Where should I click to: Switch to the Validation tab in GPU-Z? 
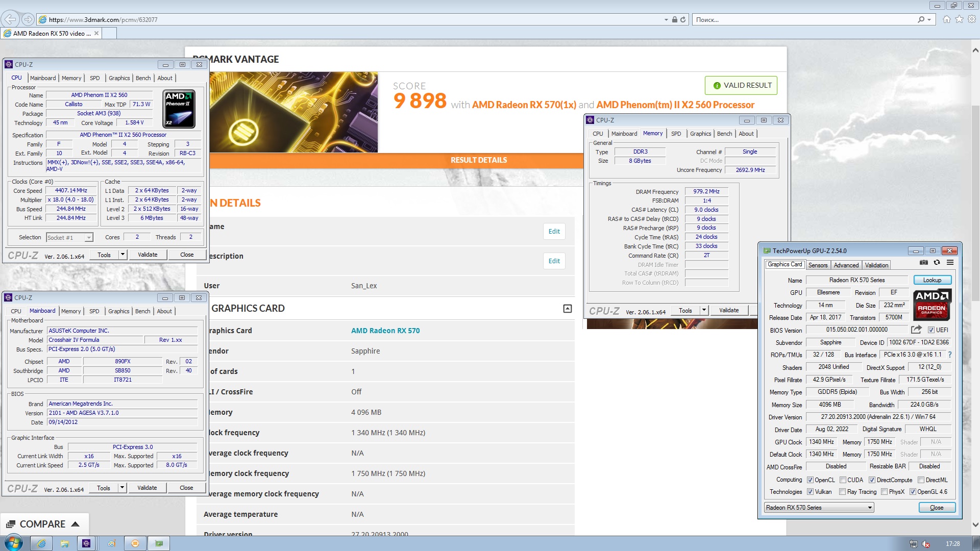[x=876, y=265]
